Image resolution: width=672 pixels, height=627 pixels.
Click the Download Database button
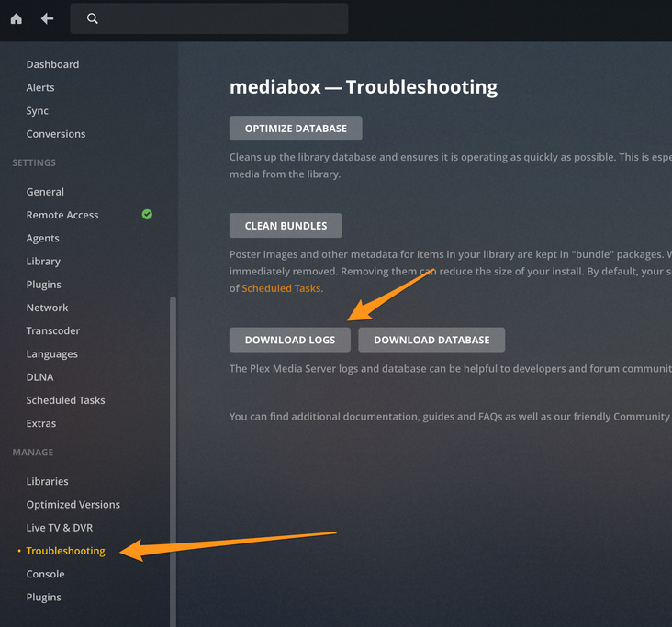tap(431, 340)
